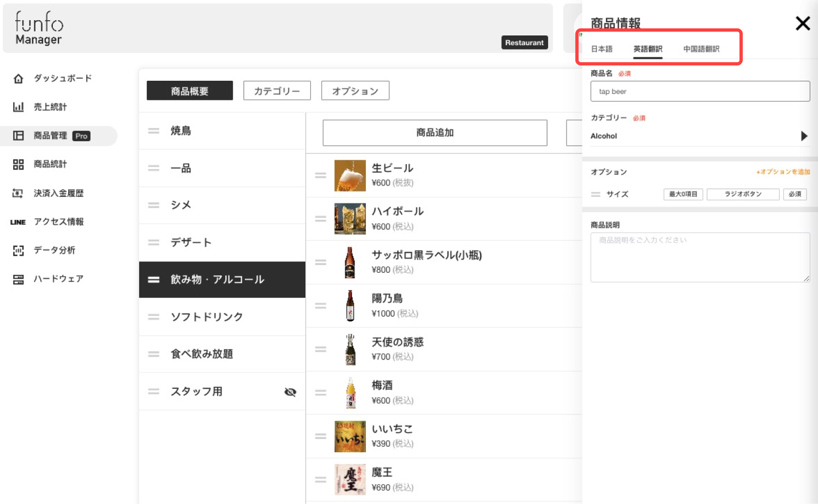The width and height of the screenshot is (818, 504).
Task: Grab the drag handle for 焼鳥 category
Action: click(x=154, y=131)
